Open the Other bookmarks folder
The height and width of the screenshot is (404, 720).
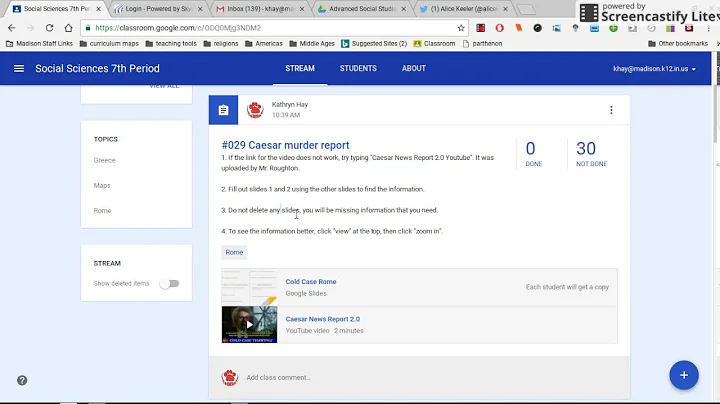678,44
